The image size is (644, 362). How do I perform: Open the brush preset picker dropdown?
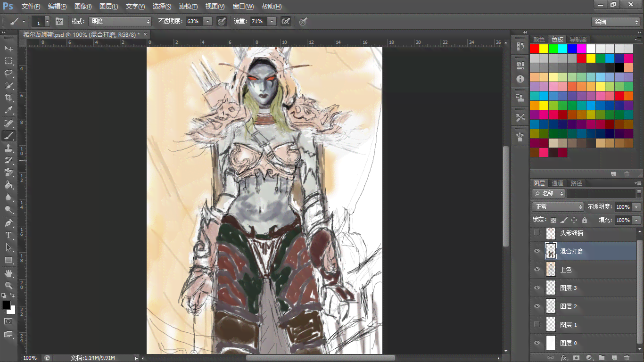tap(47, 21)
